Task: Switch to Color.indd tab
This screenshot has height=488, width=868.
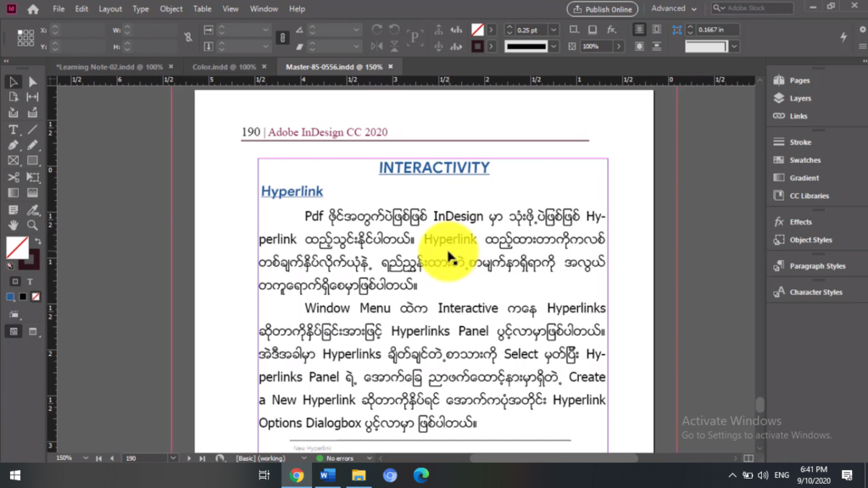Action: point(224,66)
